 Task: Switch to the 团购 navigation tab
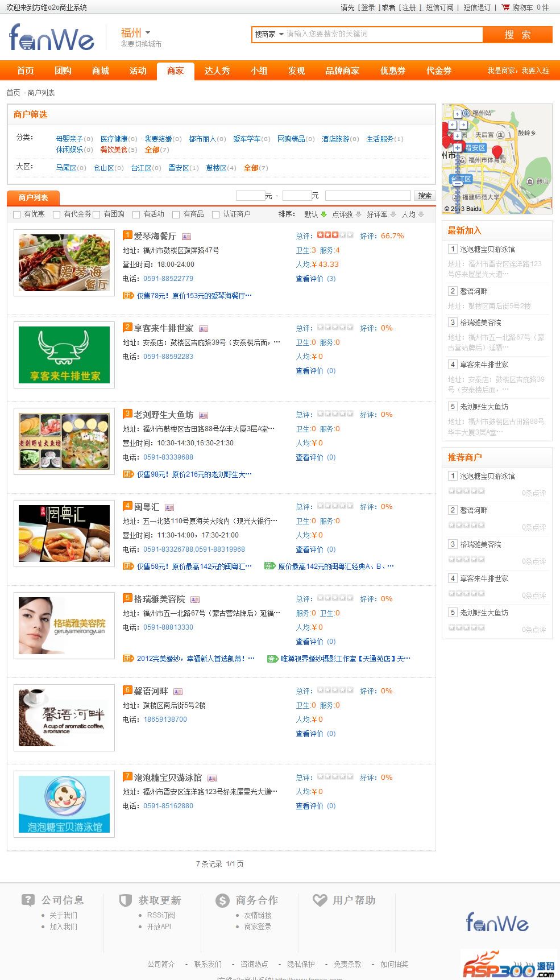click(63, 71)
